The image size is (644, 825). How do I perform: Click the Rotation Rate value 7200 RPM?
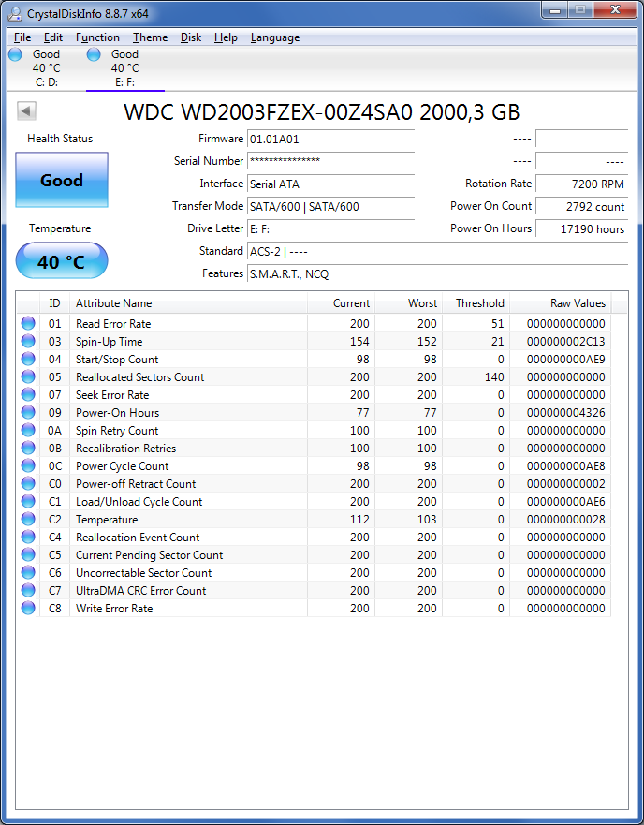point(581,184)
